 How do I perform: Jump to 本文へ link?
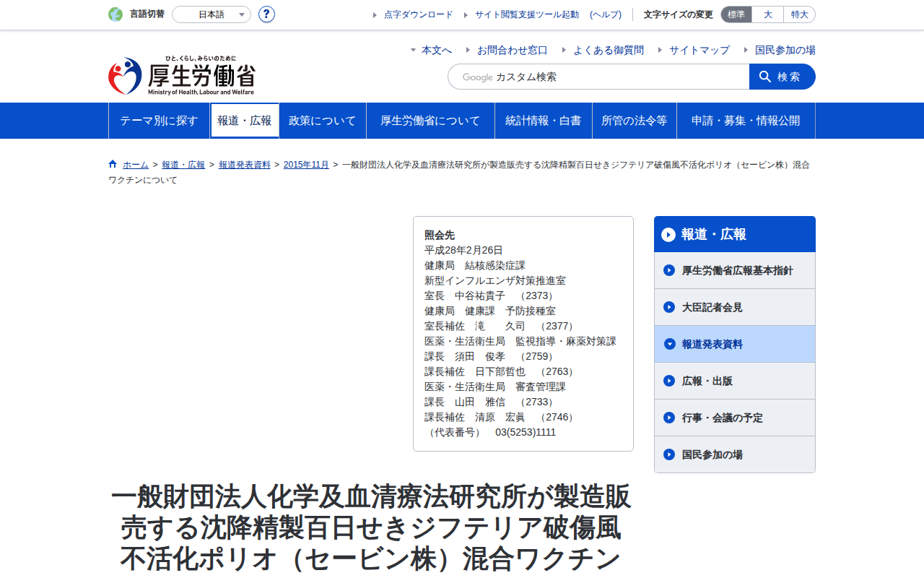pyautogui.click(x=437, y=50)
